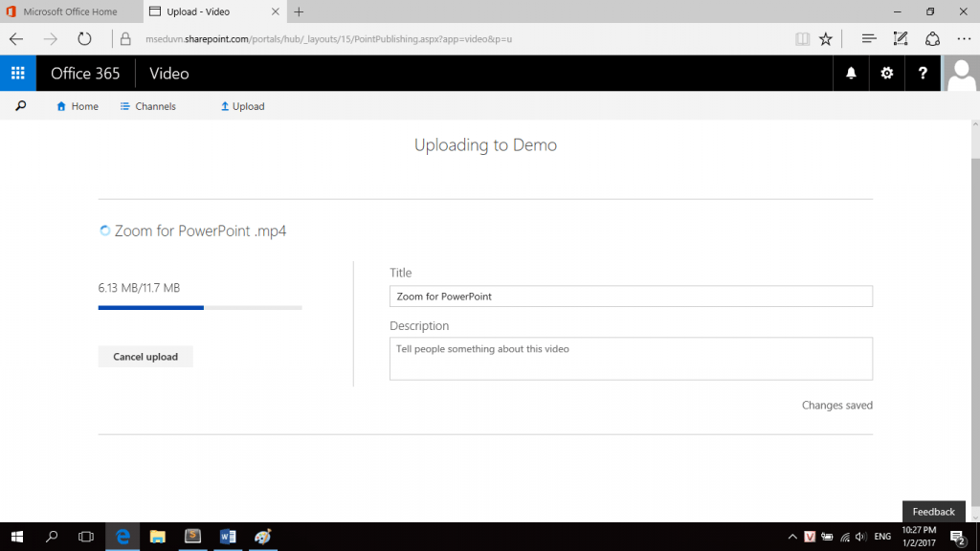The image size is (980, 551).
Task: Close the Upload - Video tab
Action: tap(275, 11)
